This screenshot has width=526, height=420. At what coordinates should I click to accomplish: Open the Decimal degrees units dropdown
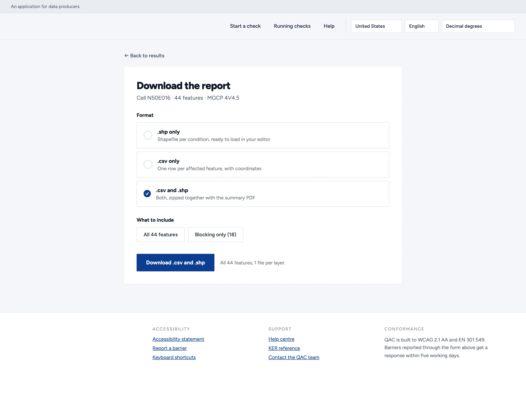click(x=478, y=26)
